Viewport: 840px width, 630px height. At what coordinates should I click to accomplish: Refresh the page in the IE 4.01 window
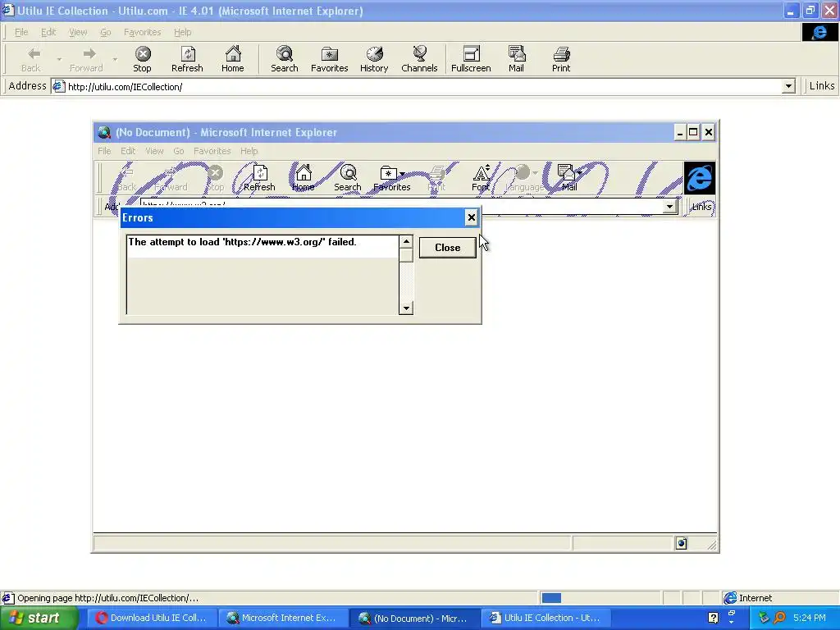[x=187, y=59]
